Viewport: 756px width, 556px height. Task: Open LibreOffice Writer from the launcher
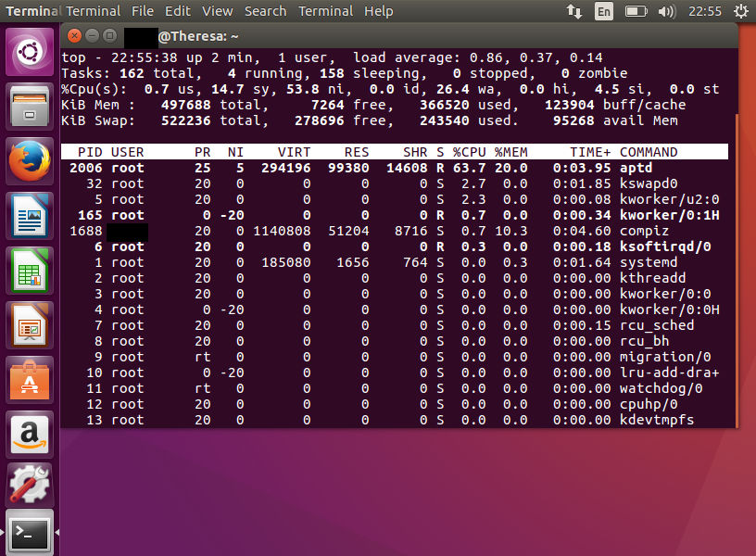[30, 215]
